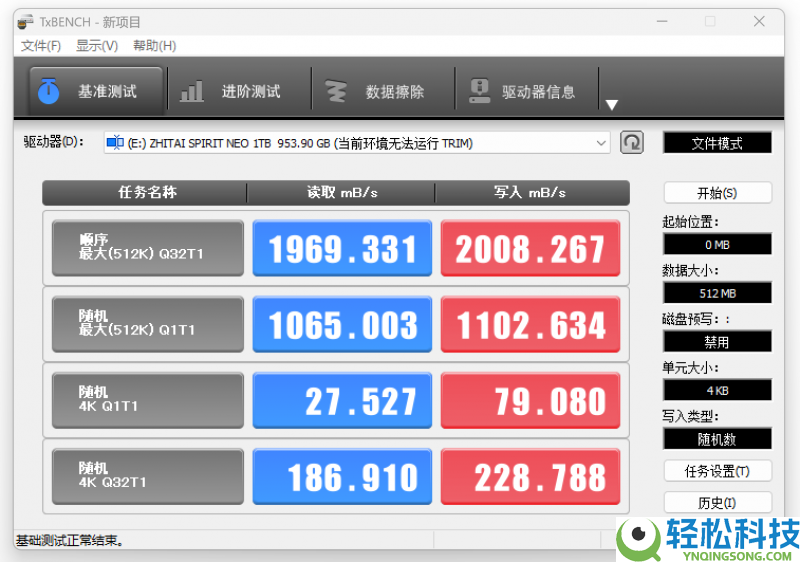Open the 磁盘预写 禁用 selector
Viewport: 800px width, 562px height.
(717, 342)
